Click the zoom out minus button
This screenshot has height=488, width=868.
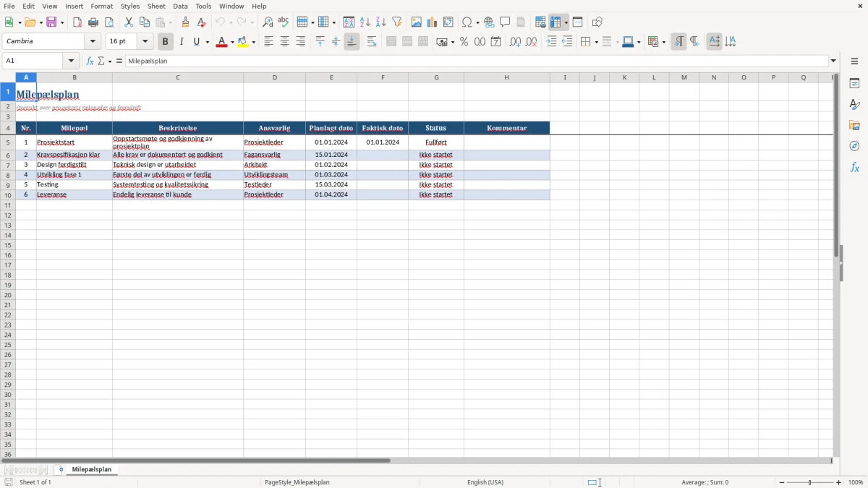(782, 482)
